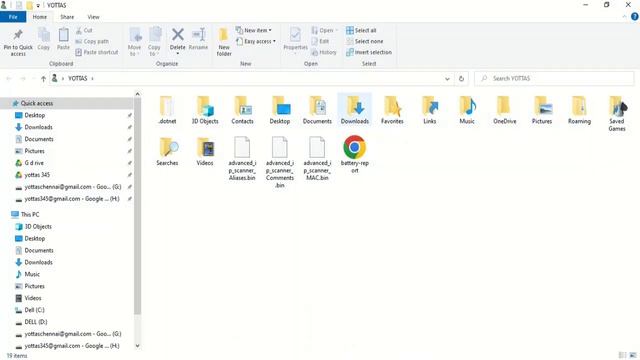Open the Easy access dropdown
640x360 pixels.
[256, 41]
